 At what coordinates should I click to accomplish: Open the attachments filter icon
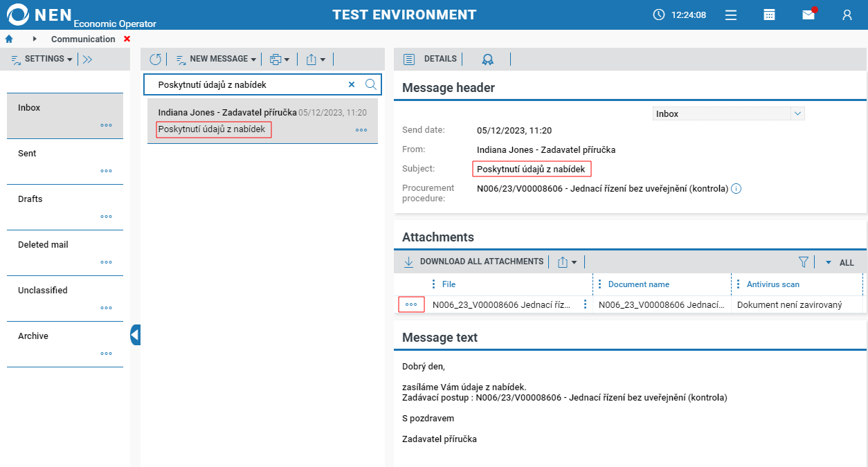coord(804,262)
